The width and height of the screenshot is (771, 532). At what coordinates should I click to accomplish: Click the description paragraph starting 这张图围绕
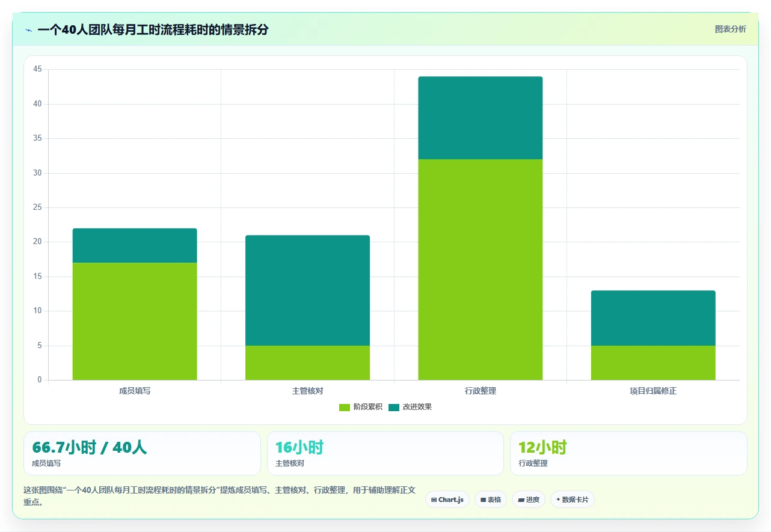point(220,496)
